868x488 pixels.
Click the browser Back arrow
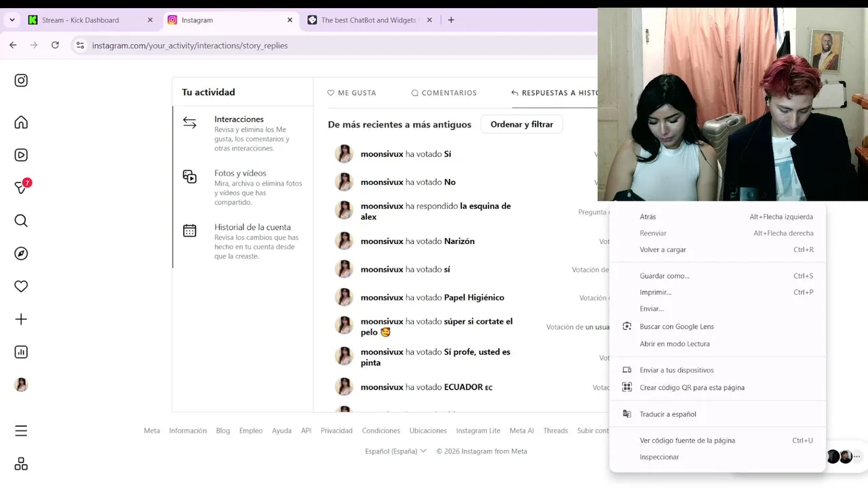point(13,45)
